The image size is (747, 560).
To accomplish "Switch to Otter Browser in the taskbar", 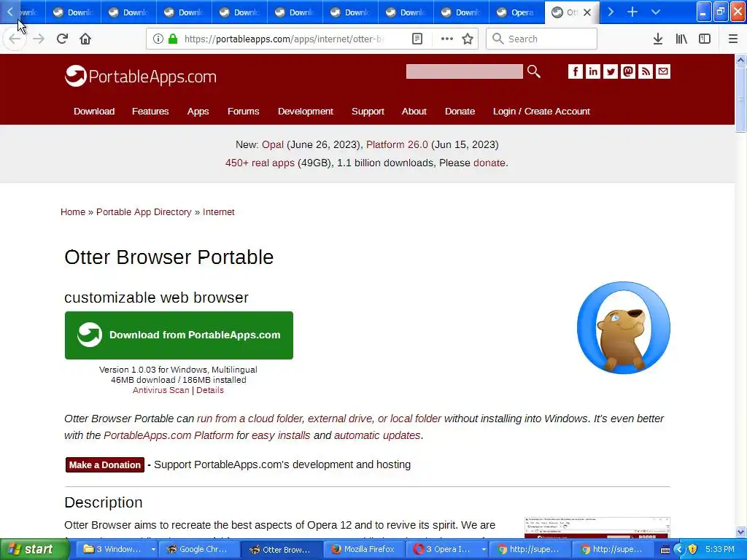I will click(x=282, y=550).
